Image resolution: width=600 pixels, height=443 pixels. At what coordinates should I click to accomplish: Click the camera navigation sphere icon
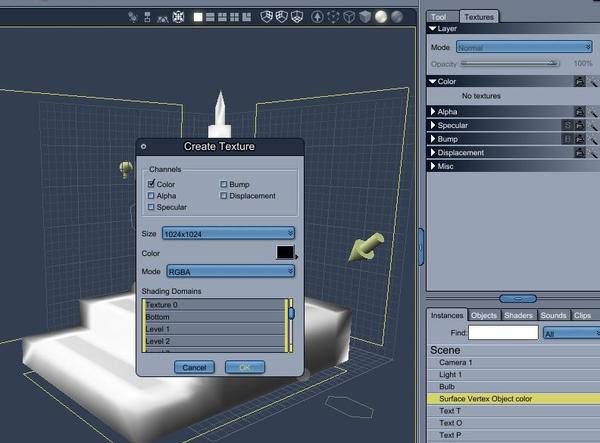178,17
